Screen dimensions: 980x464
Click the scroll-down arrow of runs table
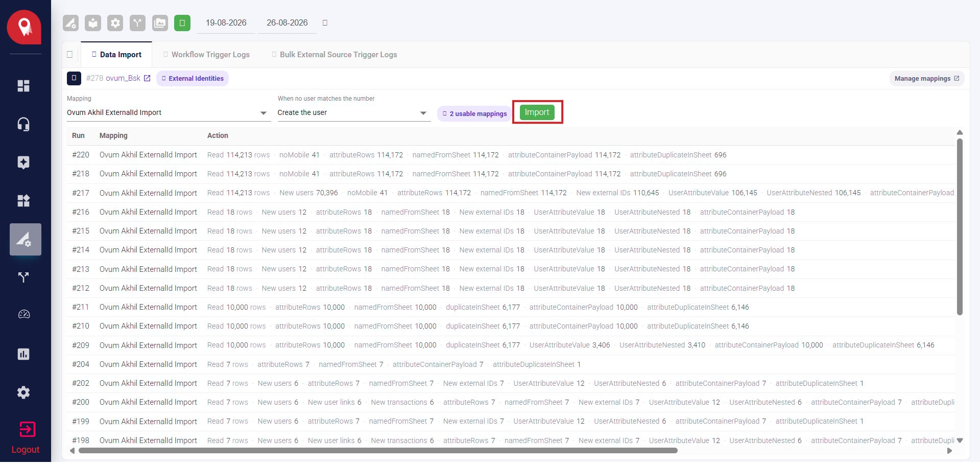[x=960, y=440]
